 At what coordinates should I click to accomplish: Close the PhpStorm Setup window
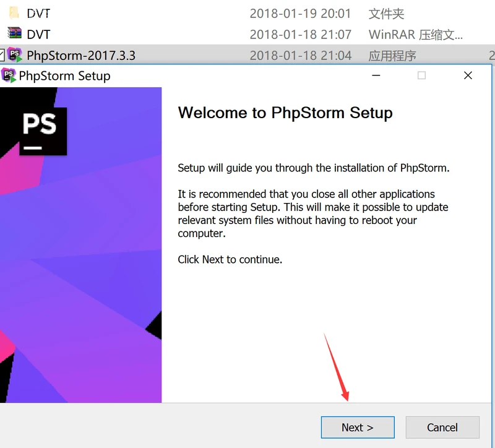(x=468, y=75)
